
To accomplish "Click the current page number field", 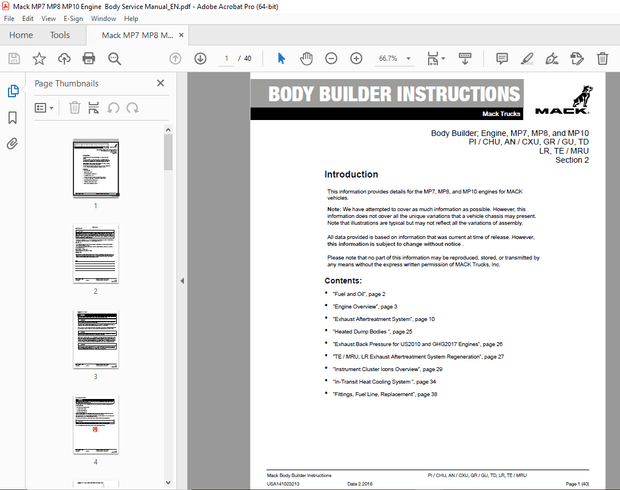I will click(227, 59).
